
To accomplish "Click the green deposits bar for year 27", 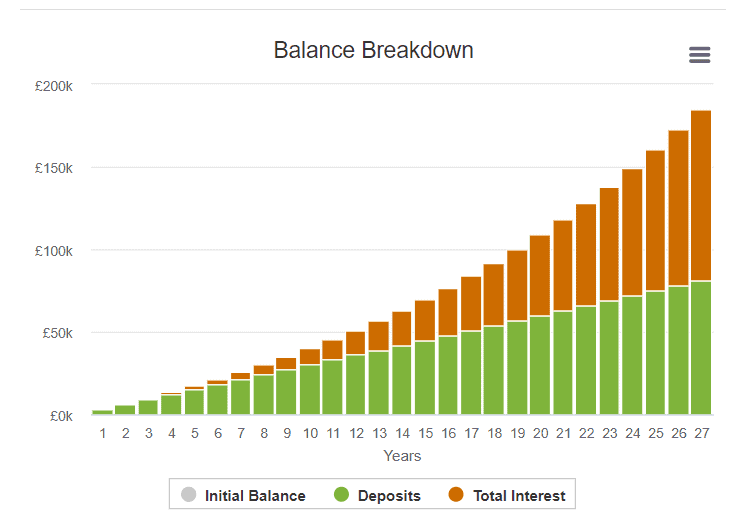I will tap(701, 348).
